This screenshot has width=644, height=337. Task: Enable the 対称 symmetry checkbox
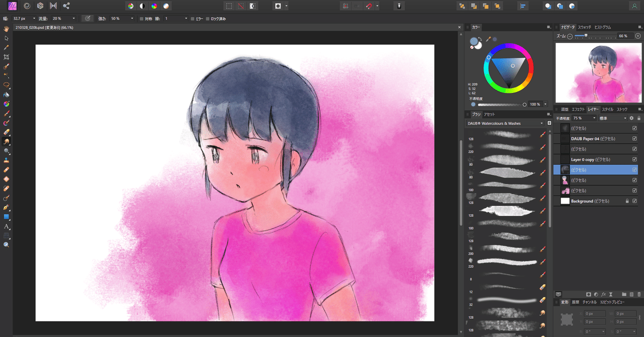point(141,19)
